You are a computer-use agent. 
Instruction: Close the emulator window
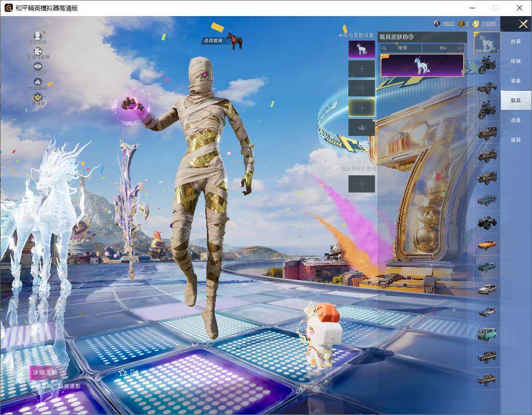[519, 8]
